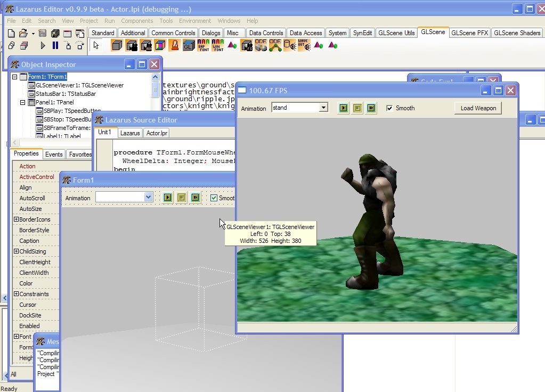Select the WAVE OUT sound manager component
545x392 pixels.
tap(304, 45)
